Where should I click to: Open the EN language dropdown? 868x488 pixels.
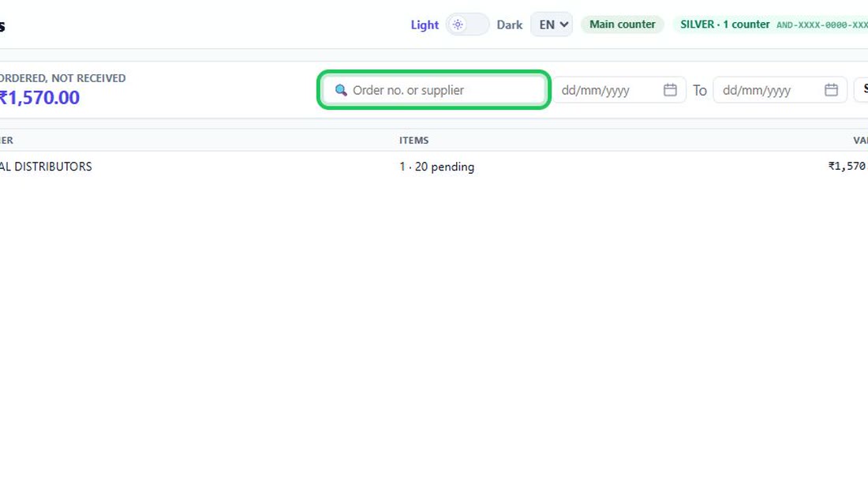(x=552, y=24)
